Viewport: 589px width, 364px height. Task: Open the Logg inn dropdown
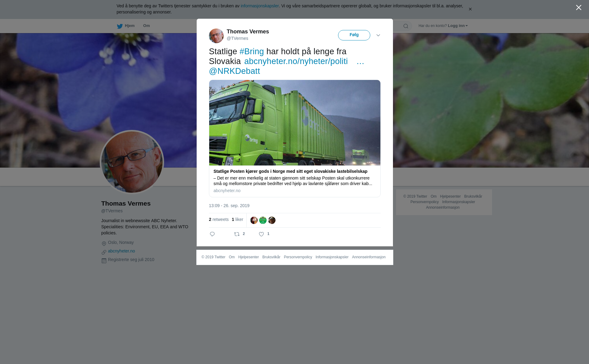coord(458,26)
